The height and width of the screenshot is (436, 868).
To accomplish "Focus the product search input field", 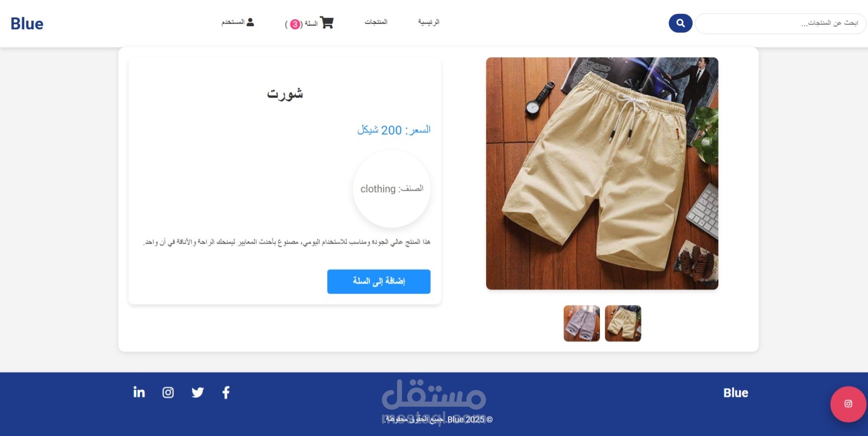I will click(x=780, y=23).
